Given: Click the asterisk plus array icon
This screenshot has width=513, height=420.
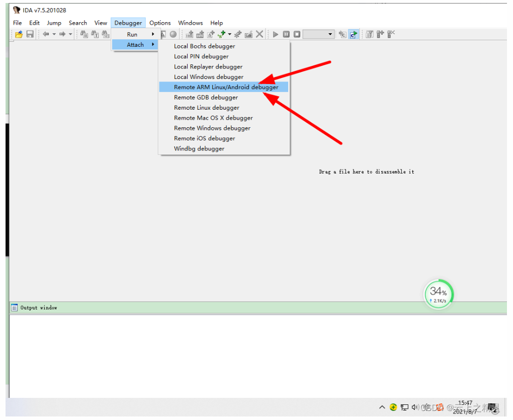Looking at the screenshot, I should pos(238,34).
